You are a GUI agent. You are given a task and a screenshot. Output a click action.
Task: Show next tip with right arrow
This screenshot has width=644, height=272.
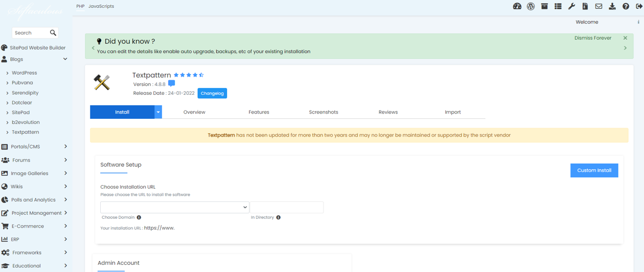625,48
